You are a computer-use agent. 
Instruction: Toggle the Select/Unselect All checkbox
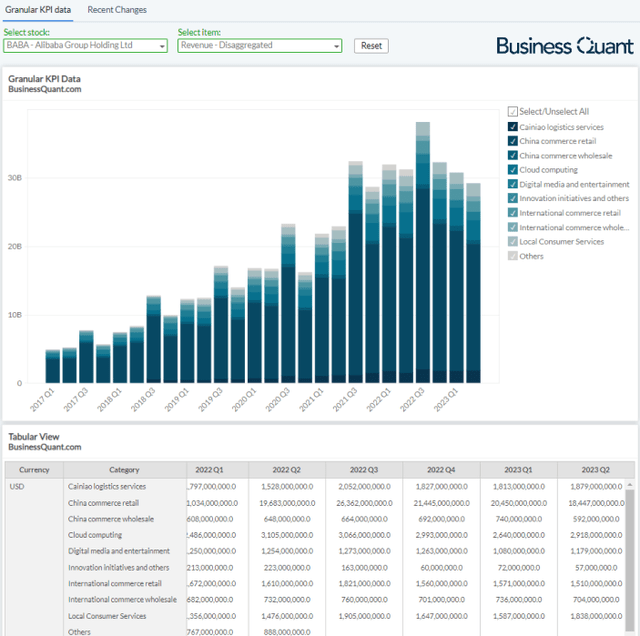pyautogui.click(x=513, y=112)
